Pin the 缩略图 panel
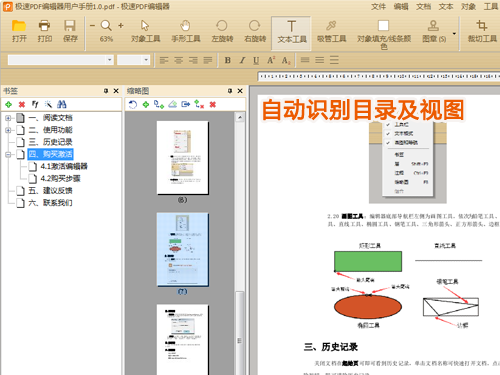Image resolution: width=500 pixels, height=375 pixels. point(230,91)
